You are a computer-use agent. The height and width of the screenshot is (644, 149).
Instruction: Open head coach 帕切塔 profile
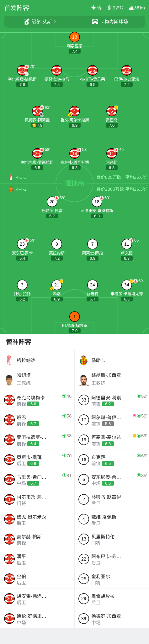pyautogui.click(x=37, y=379)
